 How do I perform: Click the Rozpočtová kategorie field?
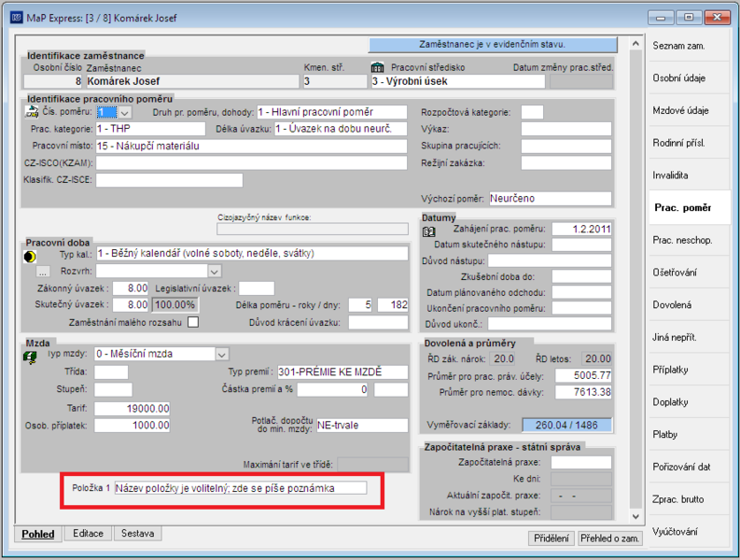click(532, 112)
